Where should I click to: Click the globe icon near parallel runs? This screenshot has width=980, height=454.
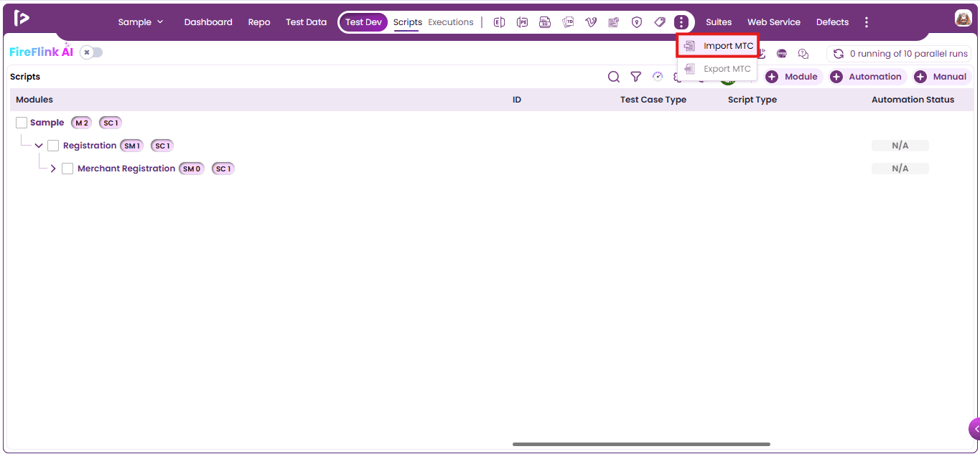point(782,54)
